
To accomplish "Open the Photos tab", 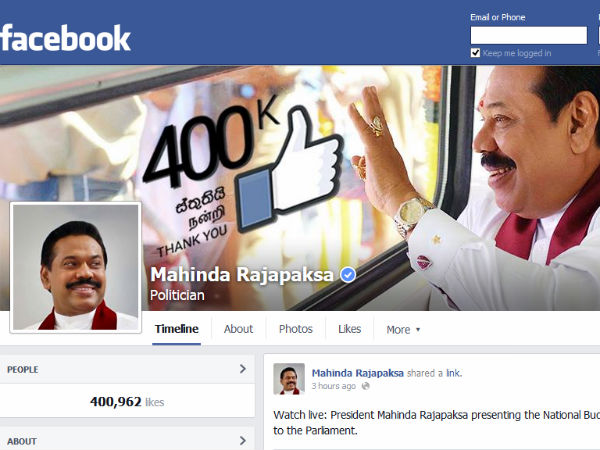I will pos(296,329).
